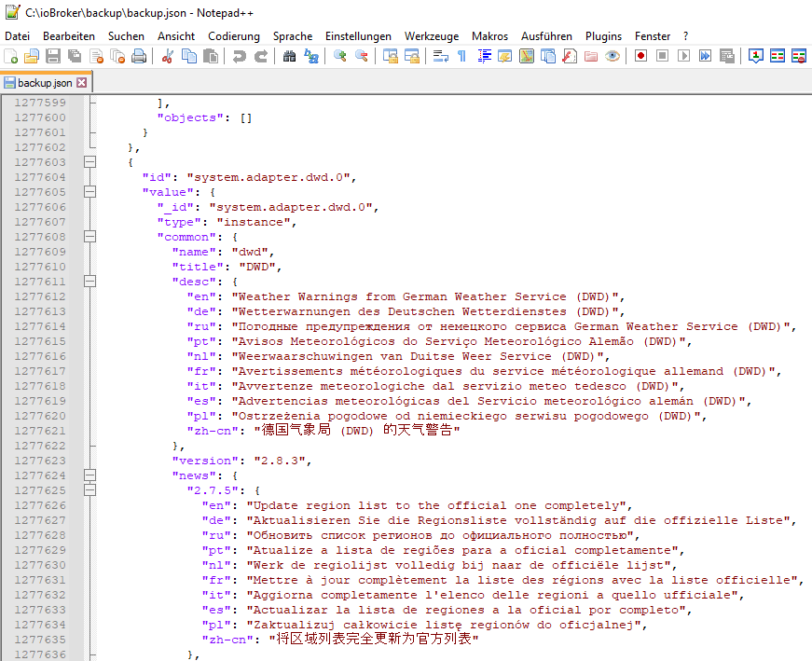Toggle synchronized vertical scrolling icon
812x661 pixels.
pyautogui.click(x=390, y=56)
